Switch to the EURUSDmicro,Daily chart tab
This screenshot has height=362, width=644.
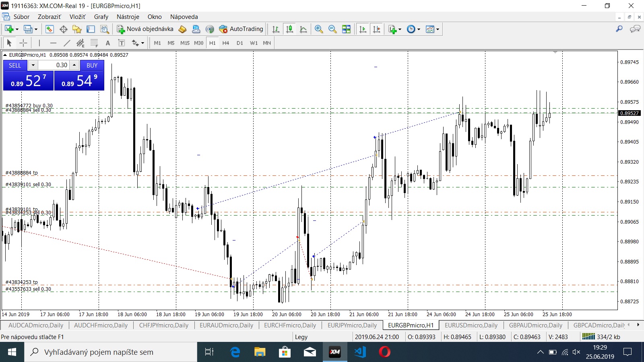[471, 325]
